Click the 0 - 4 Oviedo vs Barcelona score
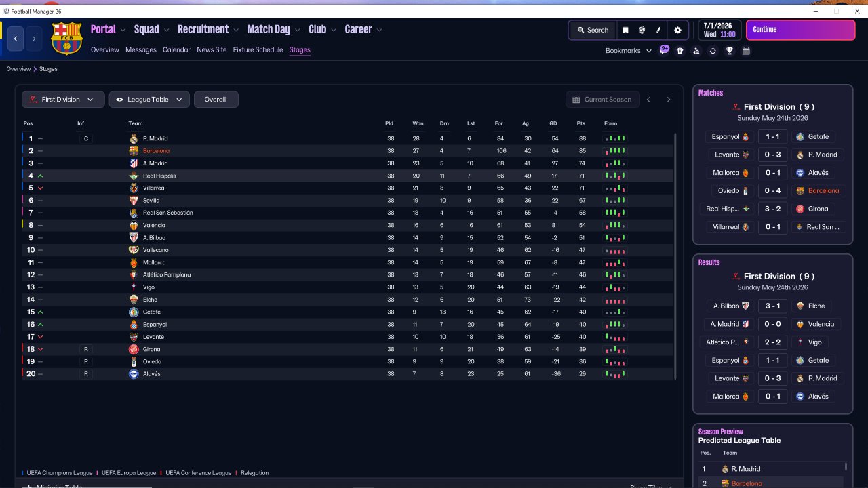Viewport: 868px width, 488px height. tap(772, 191)
